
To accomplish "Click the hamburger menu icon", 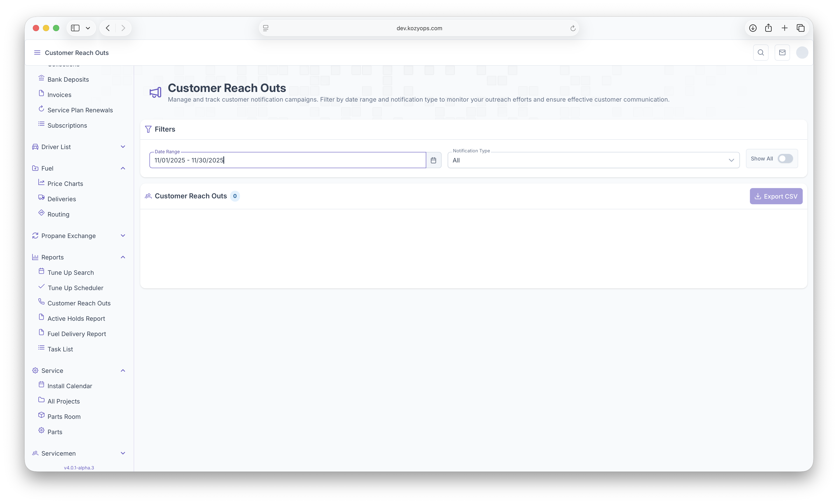I will tap(37, 53).
